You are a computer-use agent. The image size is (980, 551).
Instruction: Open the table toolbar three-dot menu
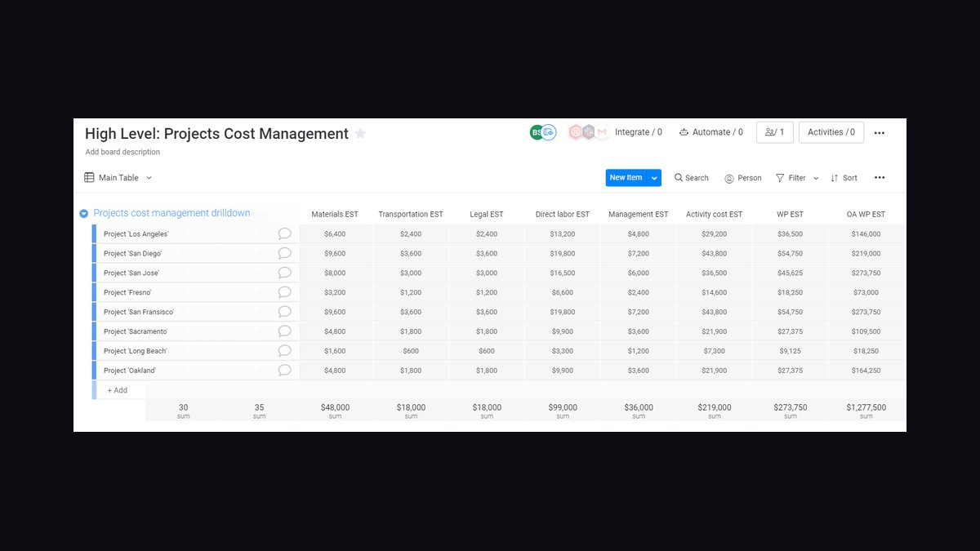pos(880,178)
